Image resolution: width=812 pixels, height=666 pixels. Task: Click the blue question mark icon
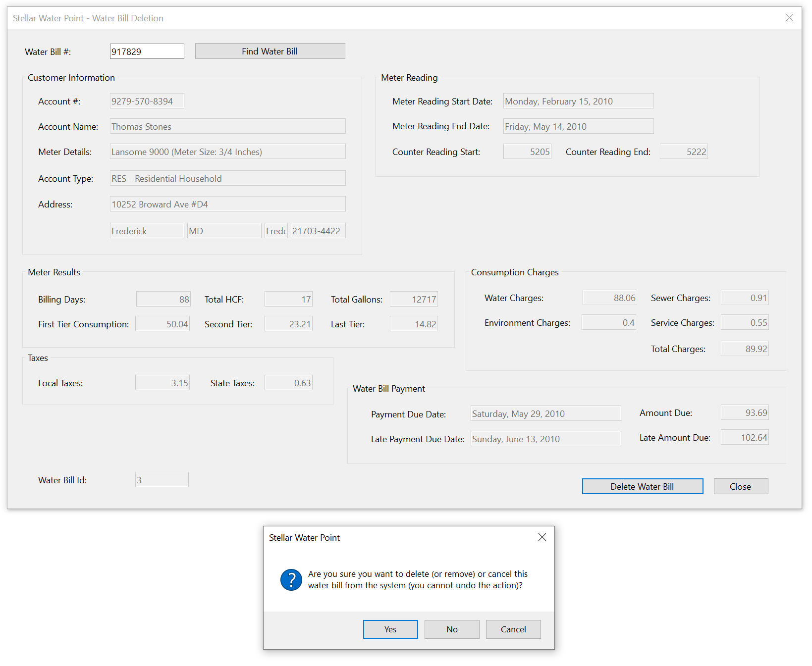tap(291, 580)
